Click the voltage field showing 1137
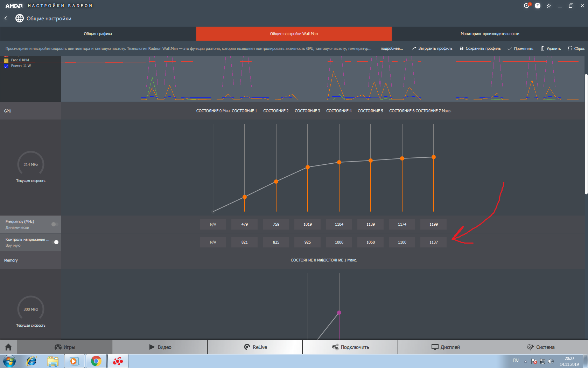This screenshot has width=588, height=368. [434, 242]
